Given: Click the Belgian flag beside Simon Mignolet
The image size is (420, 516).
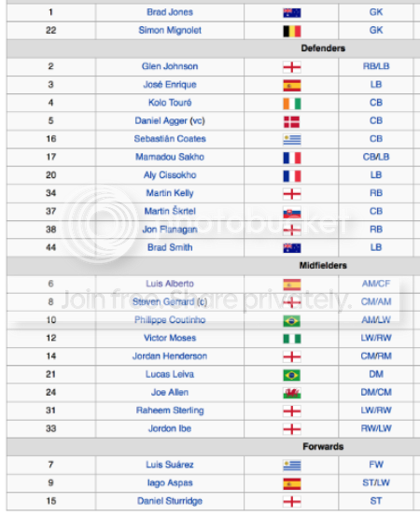Looking at the screenshot, I should pos(292,32).
